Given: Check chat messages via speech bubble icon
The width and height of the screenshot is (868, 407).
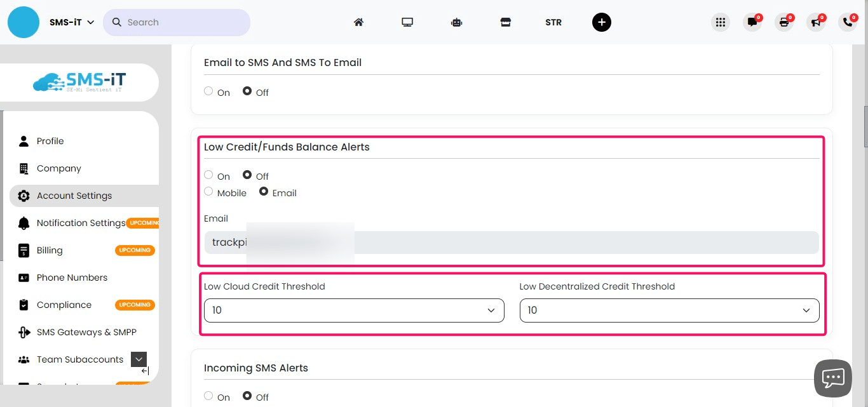Looking at the screenshot, I should [x=752, y=22].
